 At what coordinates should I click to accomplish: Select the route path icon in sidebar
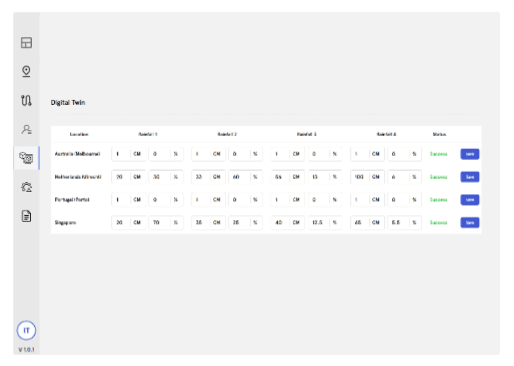coord(26,100)
